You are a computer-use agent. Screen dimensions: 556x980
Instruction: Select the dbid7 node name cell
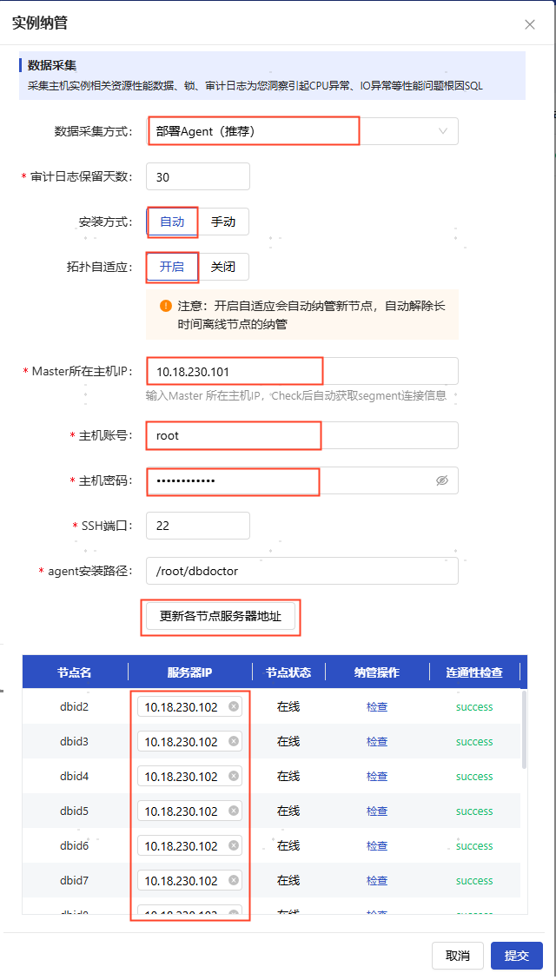[x=75, y=881]
